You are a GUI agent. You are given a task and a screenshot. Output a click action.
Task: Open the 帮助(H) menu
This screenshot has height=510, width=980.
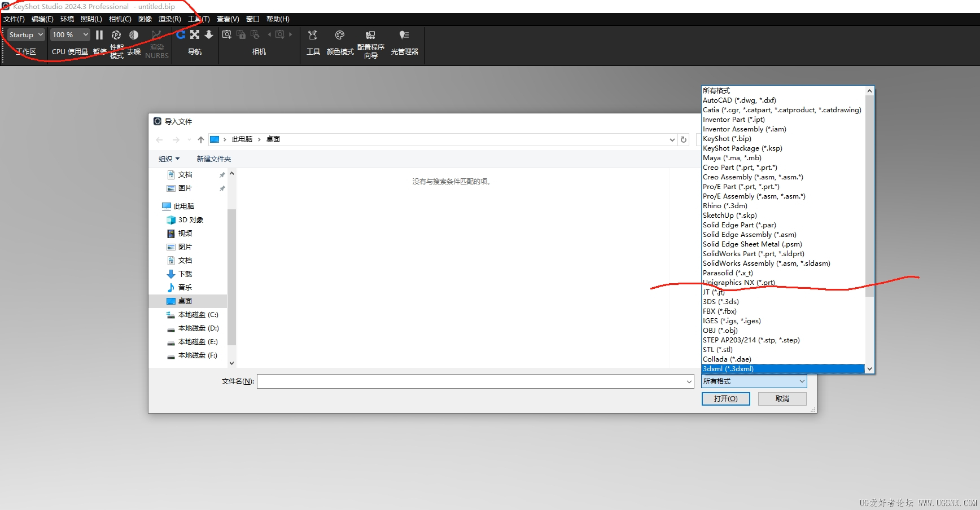tap(278, 19)
